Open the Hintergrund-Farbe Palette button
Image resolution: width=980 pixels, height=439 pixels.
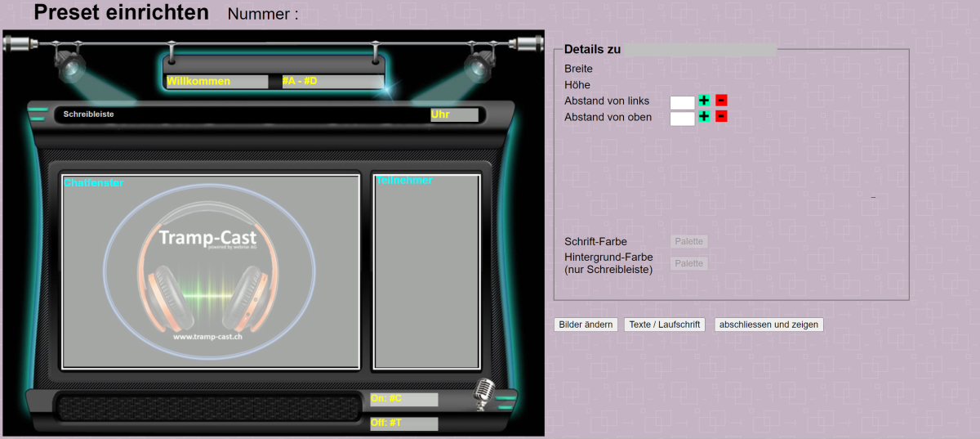[x=689, y=263]
